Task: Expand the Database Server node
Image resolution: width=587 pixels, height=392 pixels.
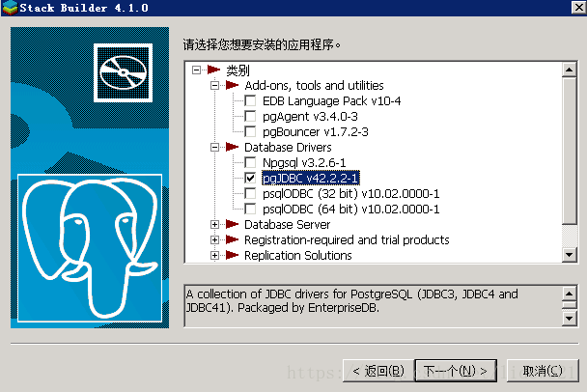Action: coord(214,224)
